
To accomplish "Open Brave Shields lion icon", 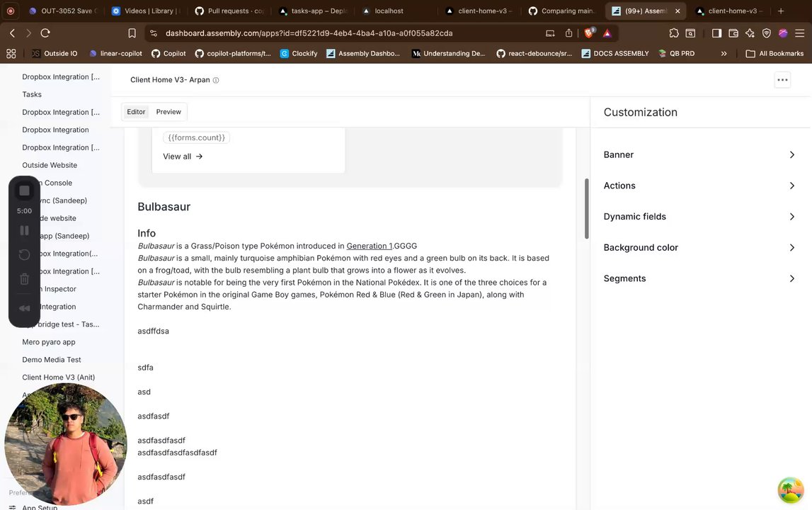I will pyautogui.click(x=589, y=33).
